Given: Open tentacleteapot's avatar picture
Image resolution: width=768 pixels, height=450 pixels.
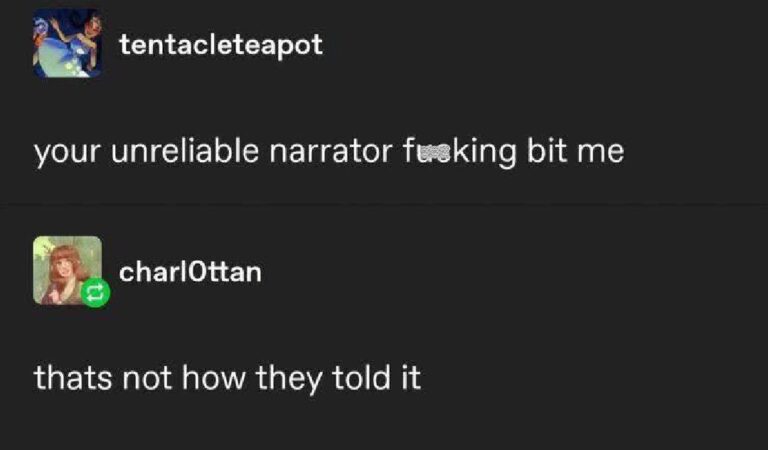Looking at the screenshot, I should (x=66, y=44).
